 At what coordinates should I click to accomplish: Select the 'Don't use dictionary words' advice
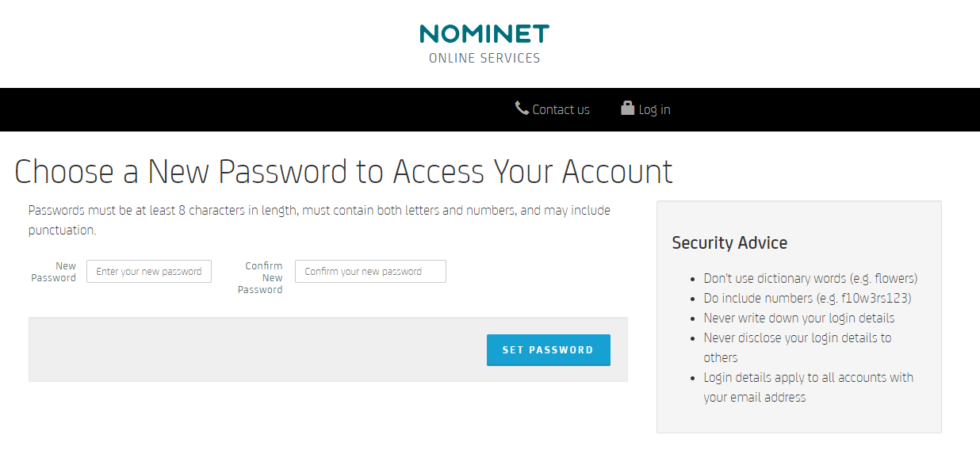coord(810,279)
